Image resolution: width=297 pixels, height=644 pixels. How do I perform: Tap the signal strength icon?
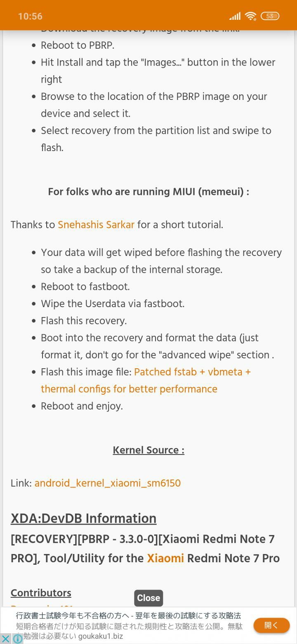point(235,16)
